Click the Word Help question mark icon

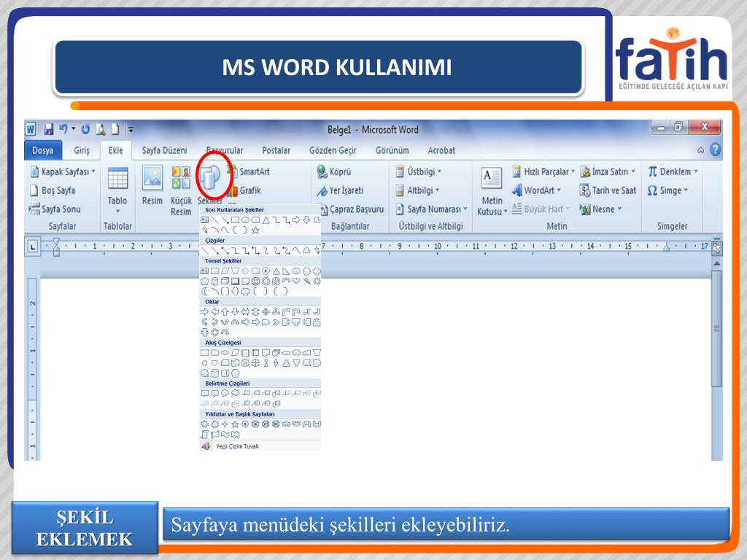715,150
